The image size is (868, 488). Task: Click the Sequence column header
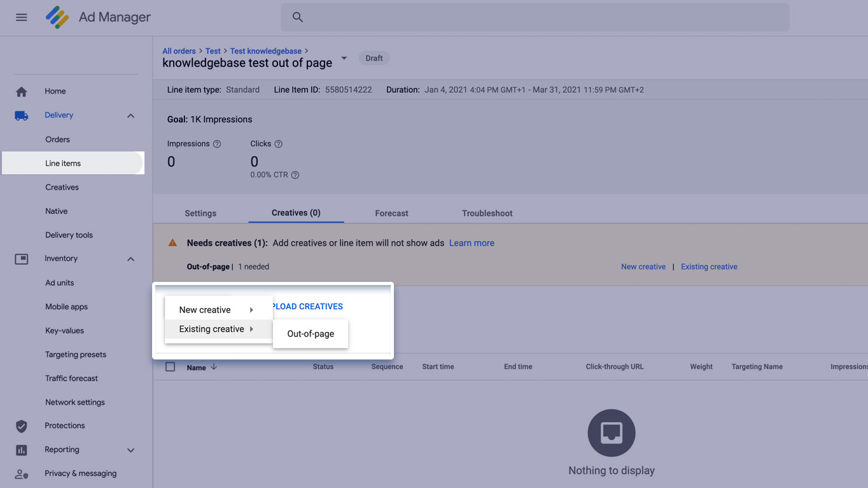[x=387, y=366]
